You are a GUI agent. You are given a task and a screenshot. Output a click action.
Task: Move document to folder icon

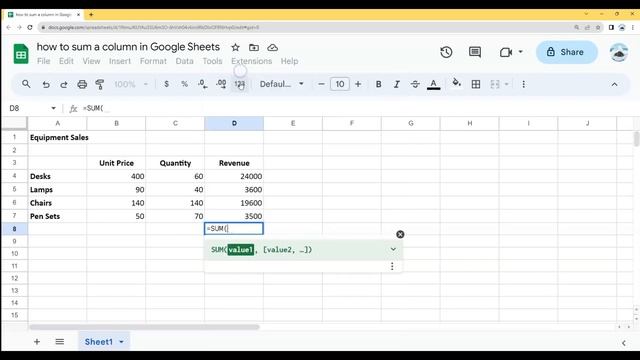(x=254, y=47)
